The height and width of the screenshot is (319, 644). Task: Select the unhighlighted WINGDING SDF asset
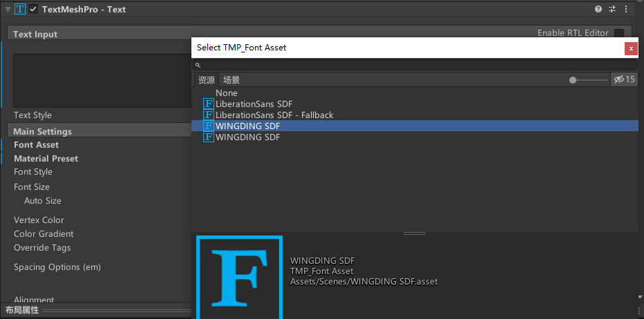(415, 137)
